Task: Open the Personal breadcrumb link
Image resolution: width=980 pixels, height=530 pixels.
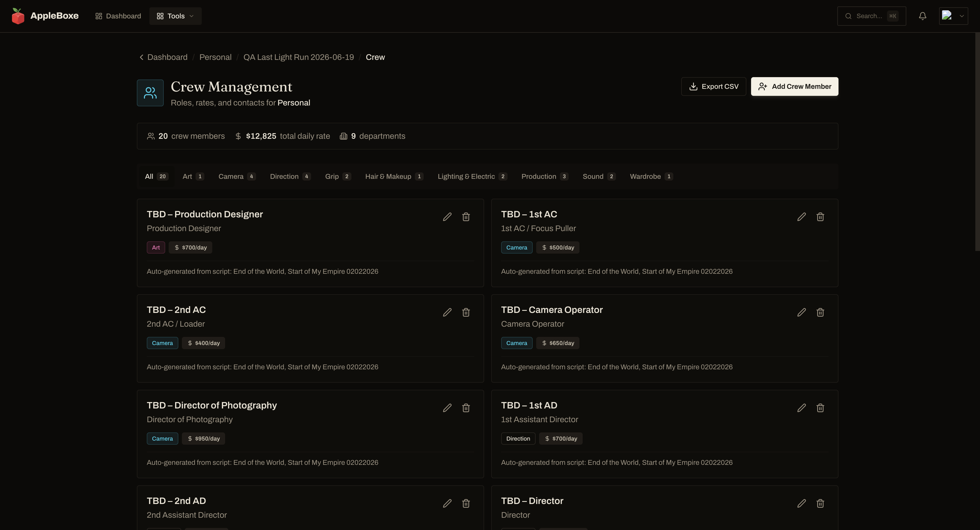Action: 215,57
